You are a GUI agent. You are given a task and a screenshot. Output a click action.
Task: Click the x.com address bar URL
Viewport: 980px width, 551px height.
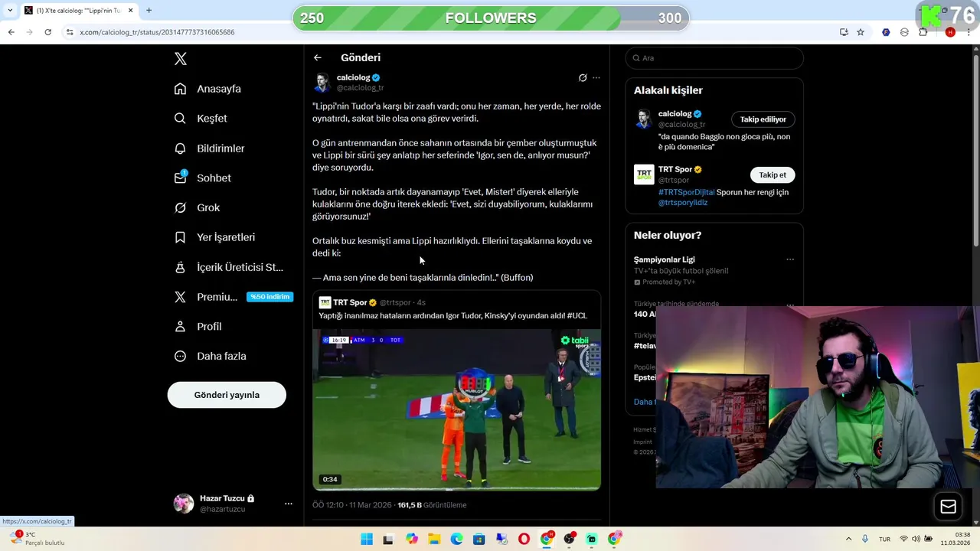coord(157,32)
